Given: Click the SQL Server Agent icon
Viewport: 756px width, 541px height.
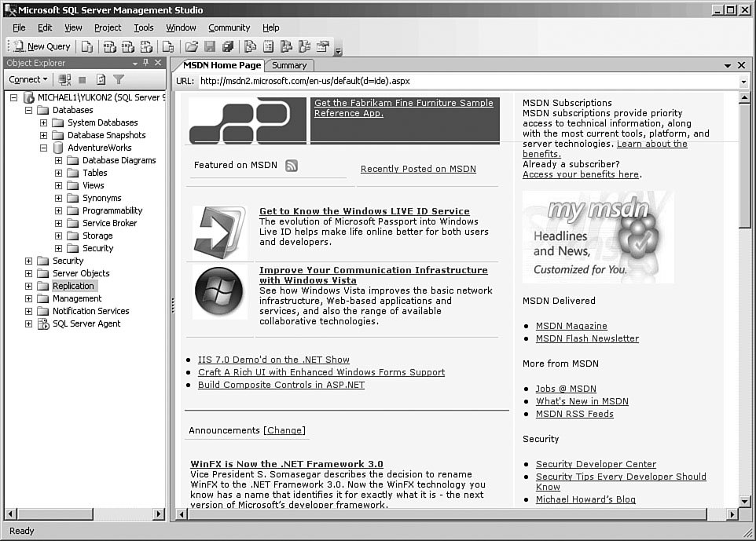Looking at the screenshot, I should pyautogui.click(x=43, y=324).
